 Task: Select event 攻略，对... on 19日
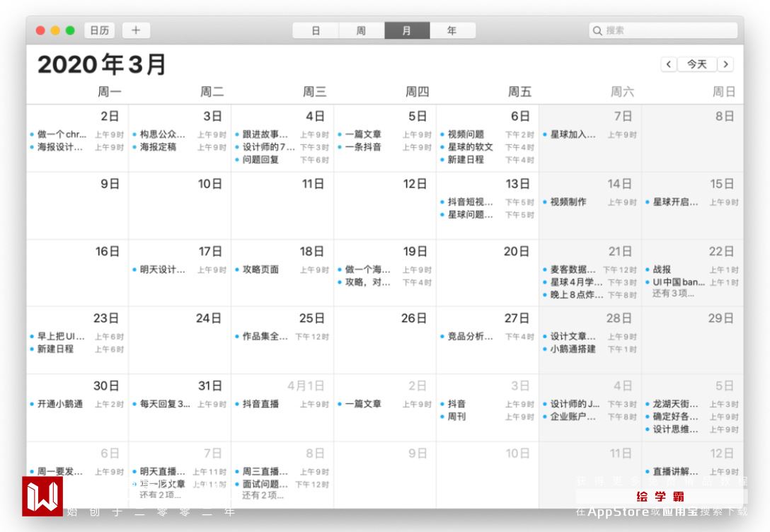(x=385, y=282)
